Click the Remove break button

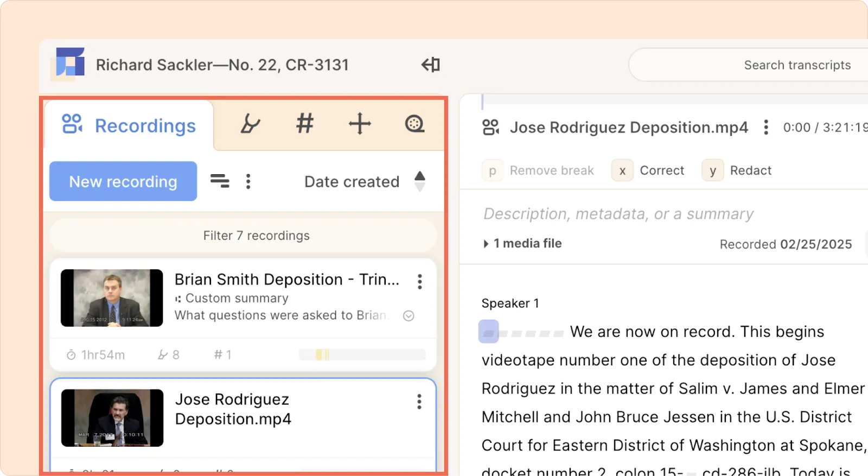(x=538, y=170)
